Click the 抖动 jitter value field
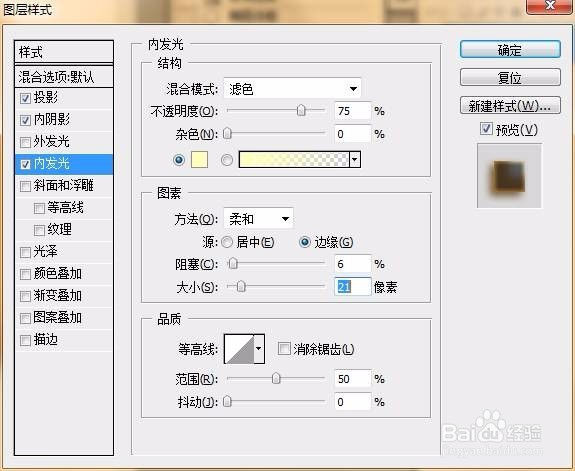Screen dimensions: 575x471 pos(352,402)
